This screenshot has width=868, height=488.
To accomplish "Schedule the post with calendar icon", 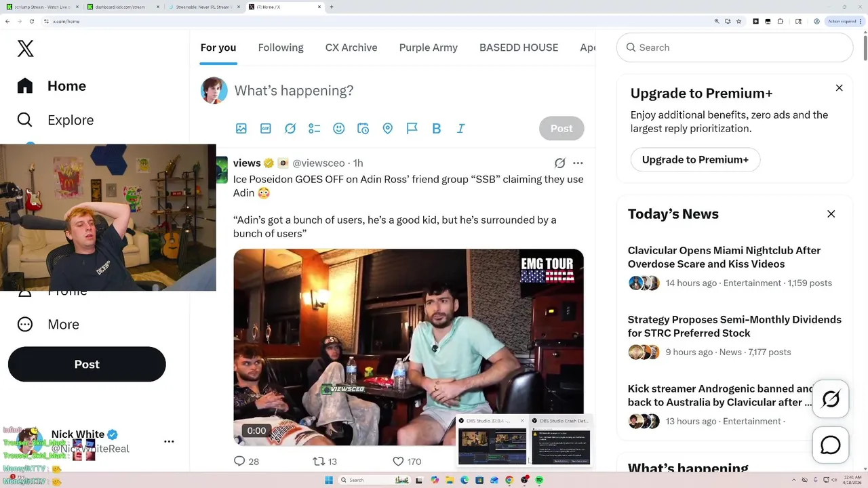I will tap(363, 128).
